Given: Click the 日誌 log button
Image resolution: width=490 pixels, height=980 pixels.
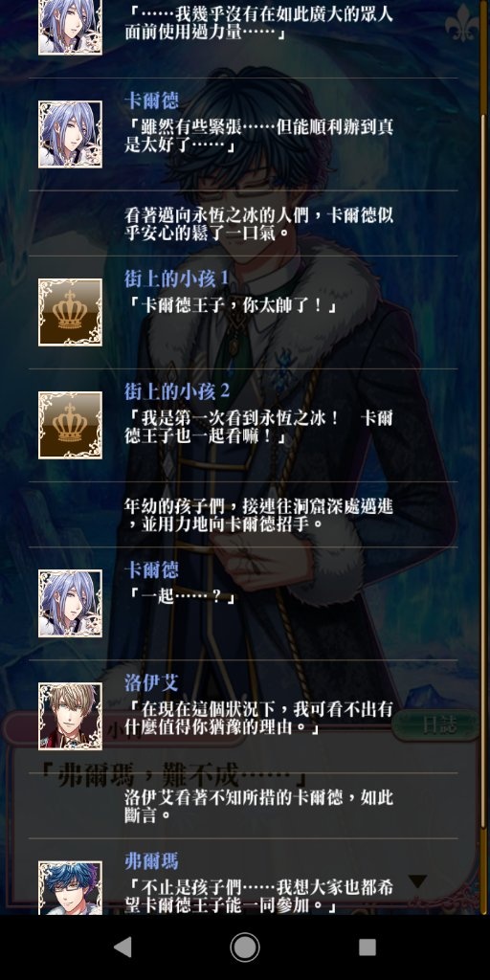Looking at the screenshot, I should pyautogui.click(x=440, y=725).
